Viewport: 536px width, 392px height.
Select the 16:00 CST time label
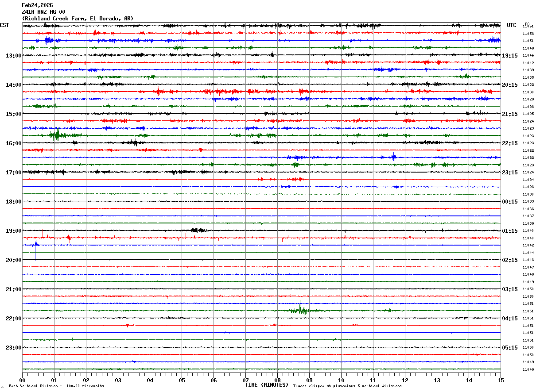tap(14, 143)
